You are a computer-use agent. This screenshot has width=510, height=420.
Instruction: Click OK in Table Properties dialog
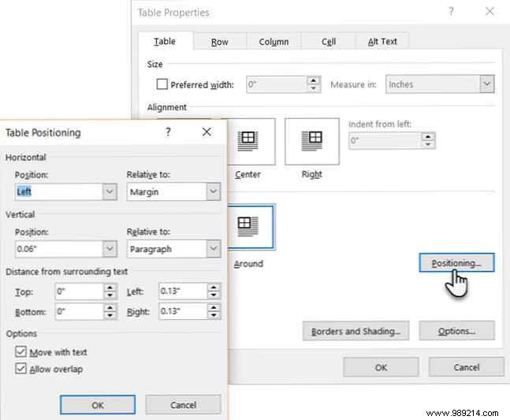click(x=381, y=367)
